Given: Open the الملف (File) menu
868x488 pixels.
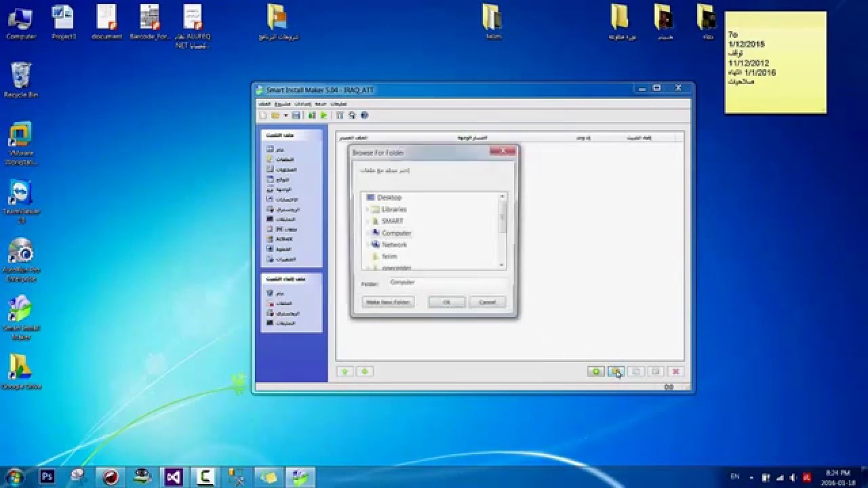Looking at the screenshot, I should click(265, 104).
